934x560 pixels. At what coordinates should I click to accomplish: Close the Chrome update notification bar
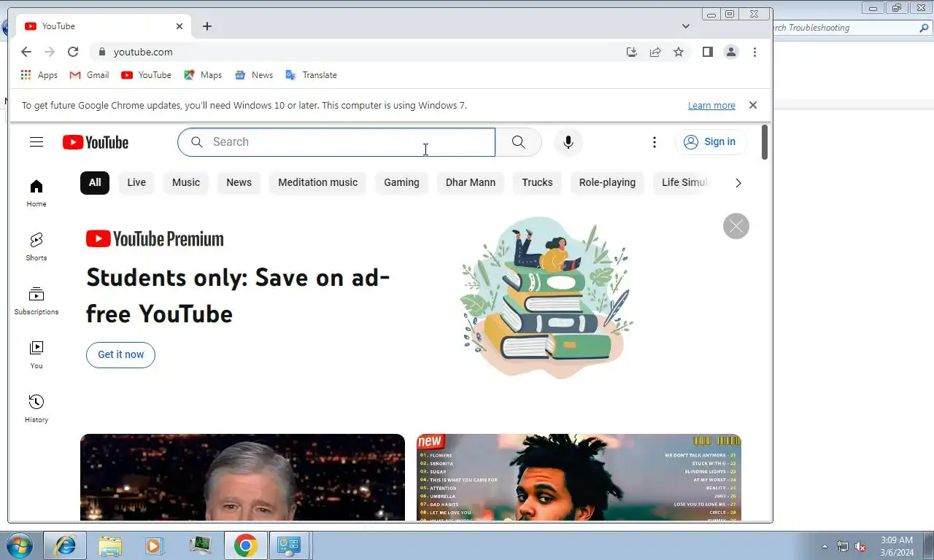click(x=753, y=105)
